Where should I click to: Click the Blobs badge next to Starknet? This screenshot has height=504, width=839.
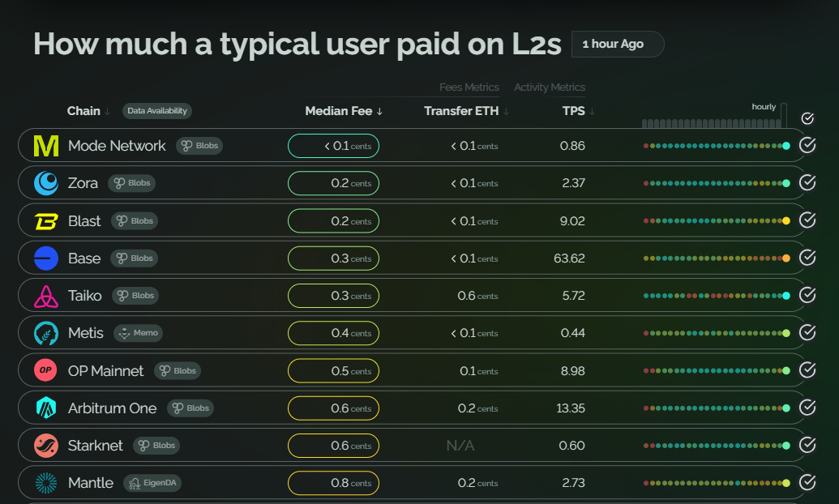pyautogui.click(x=156, y=445)
